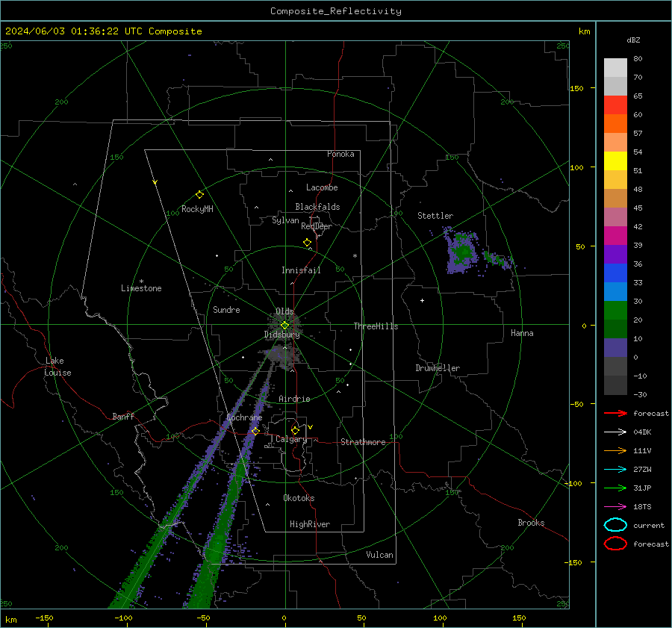Click the white 04DK arrow in the legend
This screenshot has height=628, width=672.
615,432
